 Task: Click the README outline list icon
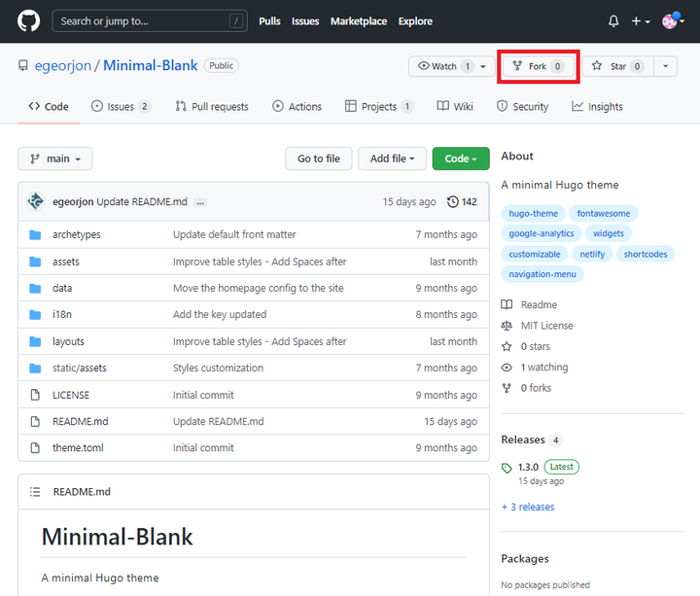(x=35, y=492)
